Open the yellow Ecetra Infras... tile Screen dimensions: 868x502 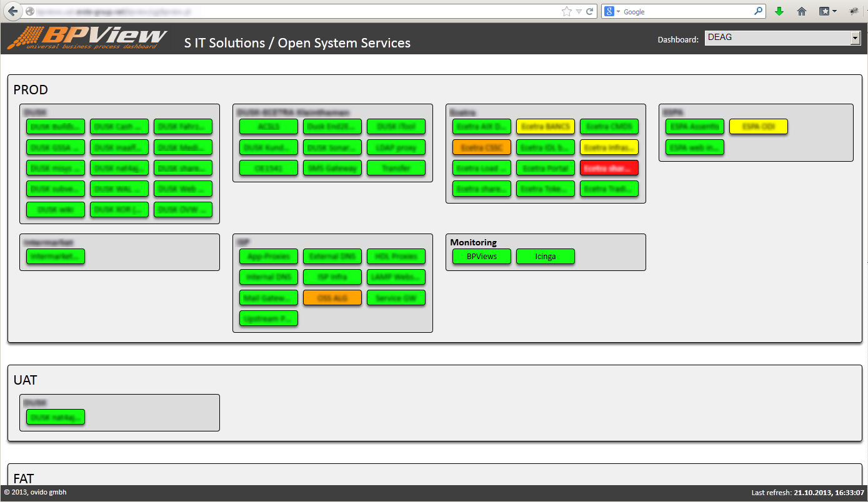(609, 147)
